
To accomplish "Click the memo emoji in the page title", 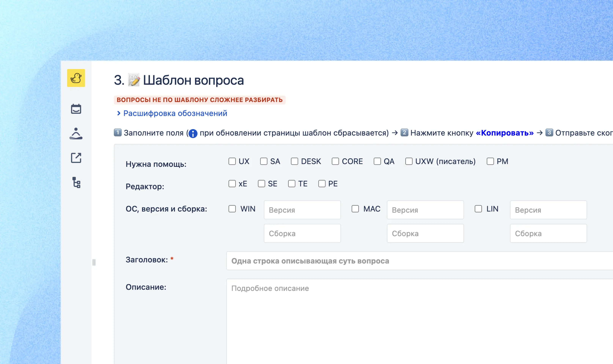I will click(134, 80).
